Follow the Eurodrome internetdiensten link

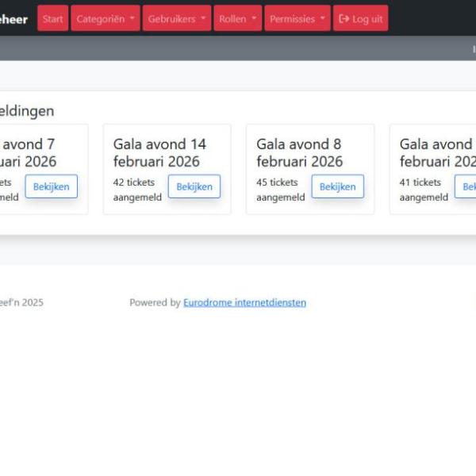[244, 302]
